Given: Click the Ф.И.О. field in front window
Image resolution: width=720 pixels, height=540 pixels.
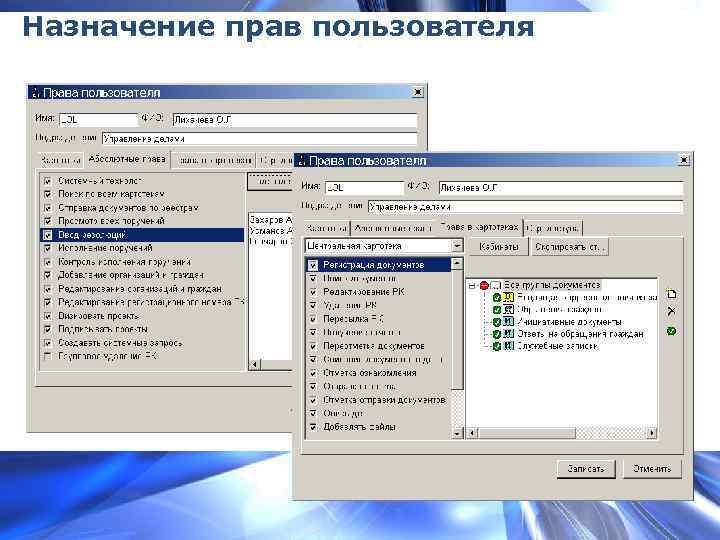Looking at the screenshot, I should (561, 187).
